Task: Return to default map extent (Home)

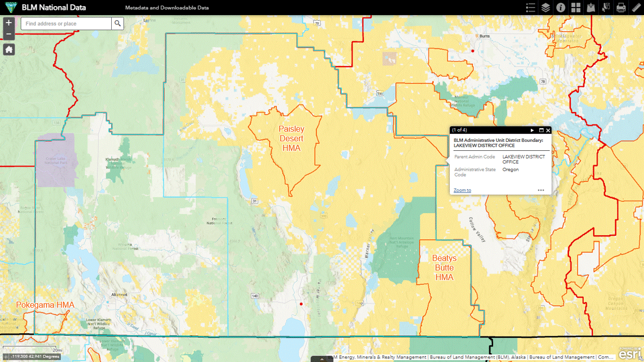Action: [9, 49]
